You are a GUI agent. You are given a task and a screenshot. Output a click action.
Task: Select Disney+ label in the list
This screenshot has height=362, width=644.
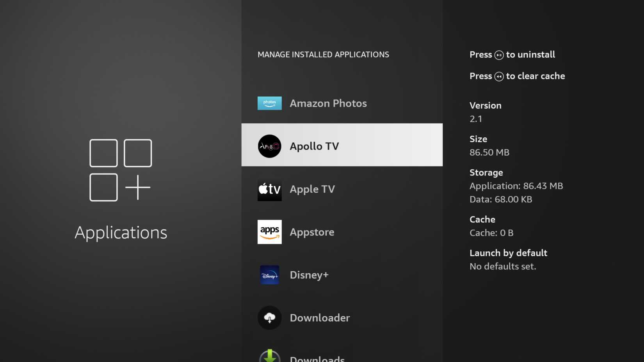(309, 275)
